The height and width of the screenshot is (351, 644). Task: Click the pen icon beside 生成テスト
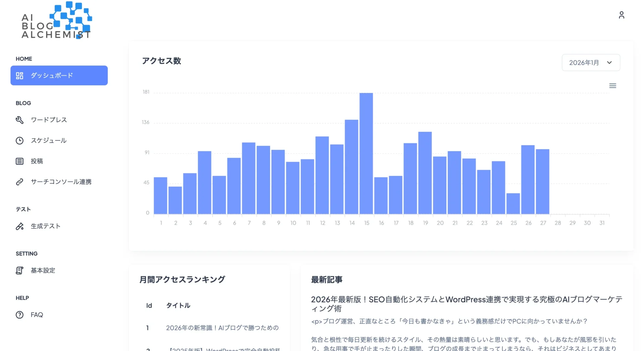(19, 226)
